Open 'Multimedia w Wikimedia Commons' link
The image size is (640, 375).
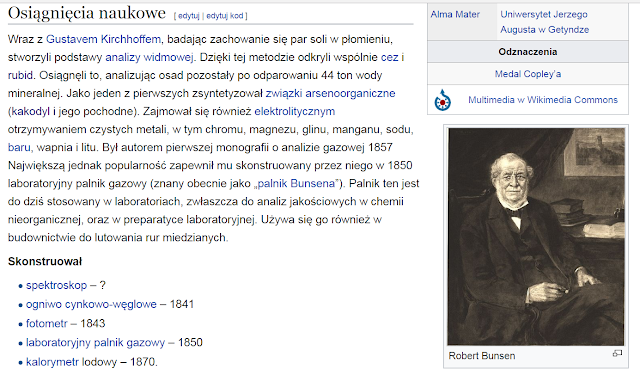point(543,100)
